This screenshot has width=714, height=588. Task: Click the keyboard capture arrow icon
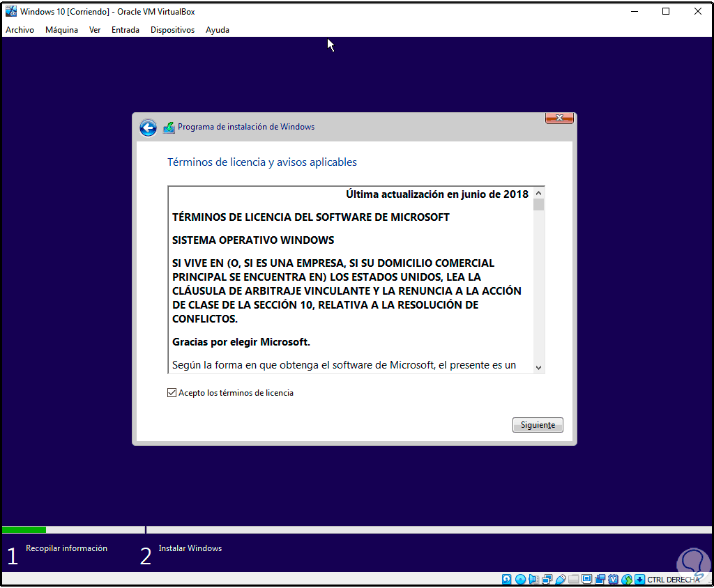click(x=640, y=580)
